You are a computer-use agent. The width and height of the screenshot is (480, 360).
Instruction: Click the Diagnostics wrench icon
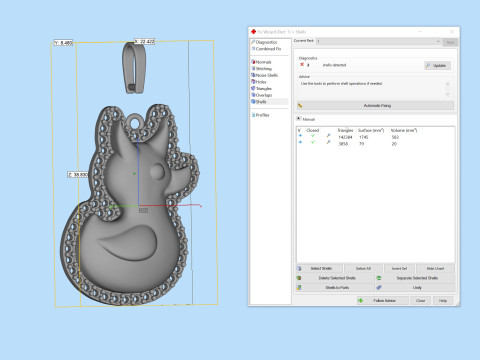253,42
